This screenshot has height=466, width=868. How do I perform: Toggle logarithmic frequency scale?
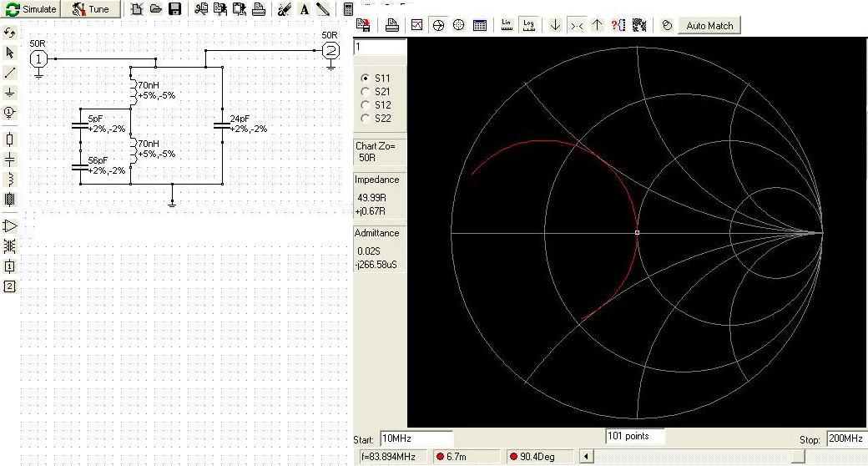(528, 25)
